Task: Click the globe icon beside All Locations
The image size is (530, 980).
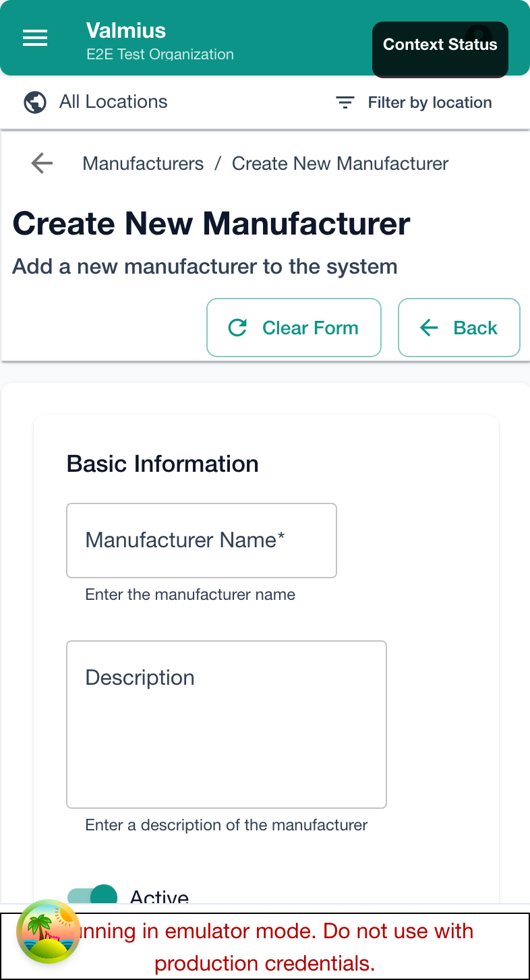Action: pos(34,102)
